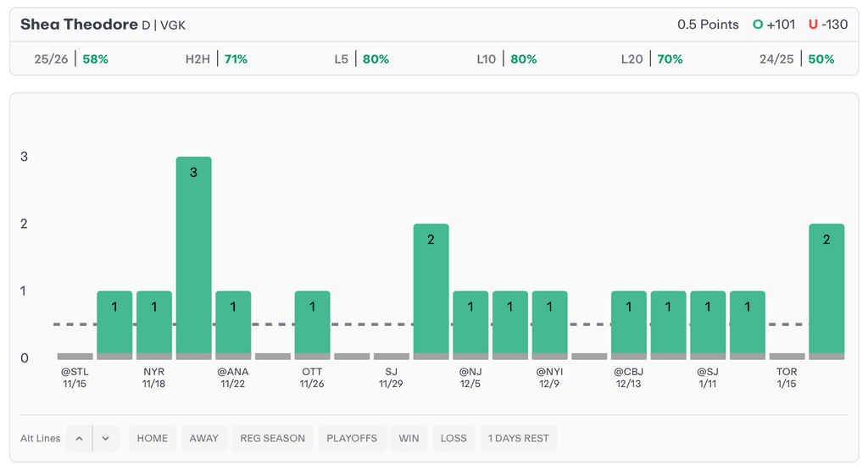868x476 pixels.
Task: Click the 2-point bar after SJ 11/29
Action: tap(431, 288)
